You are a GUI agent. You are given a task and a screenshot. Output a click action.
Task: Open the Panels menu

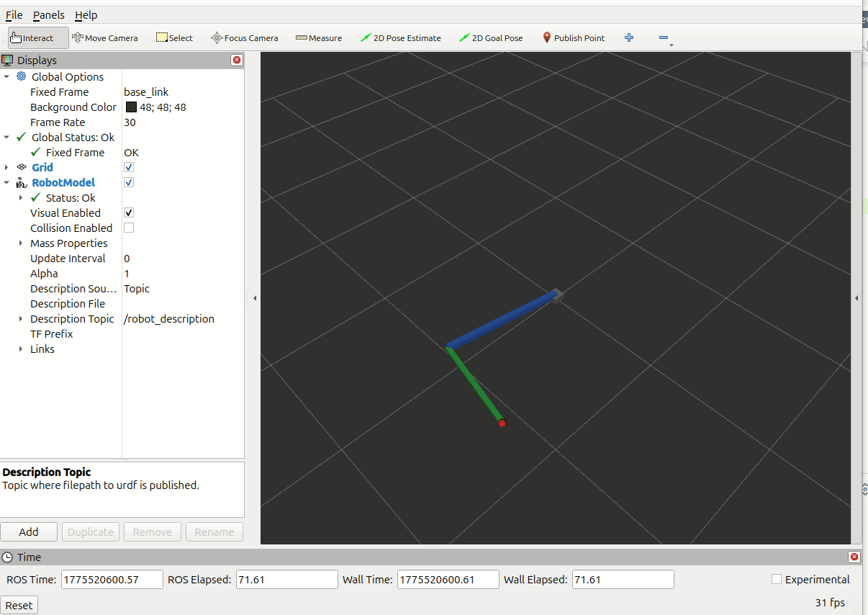coord(48,15)
